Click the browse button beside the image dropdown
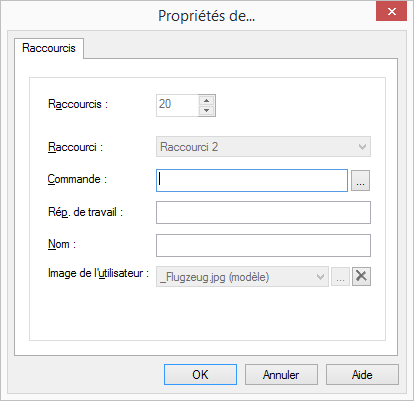Image resolution: width=414 pixels, height=401 pixels. click(340, 276)
